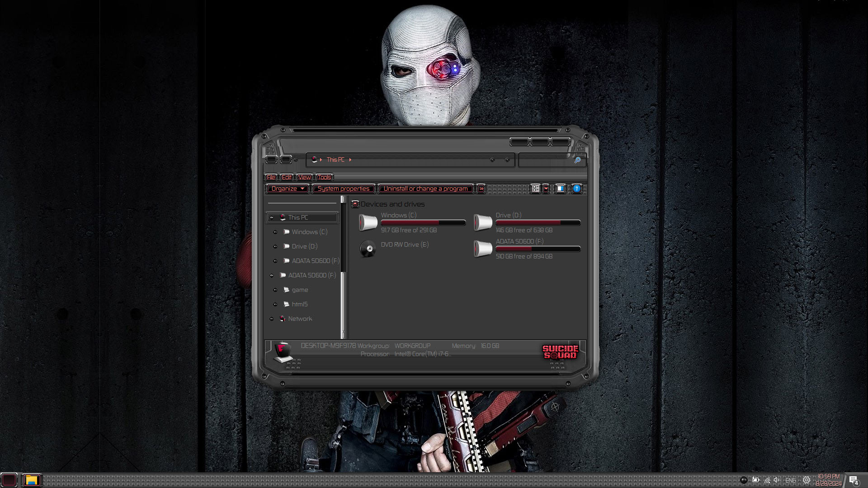Open the File menu

coord(271,178)
